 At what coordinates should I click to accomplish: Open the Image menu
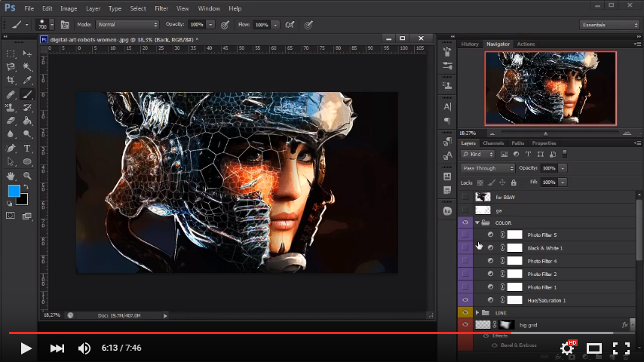click(69, 8)
